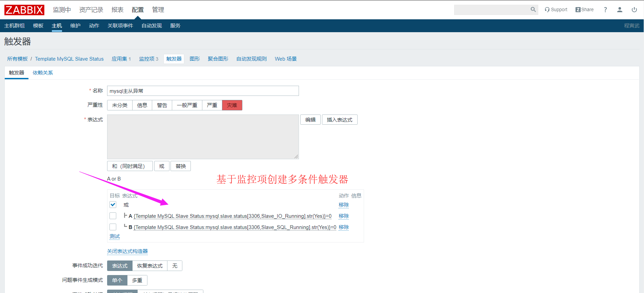Open the 资产记录 top menu
Image resolution: width=644 pixels, height=293 pixels.
coord(91,10)
